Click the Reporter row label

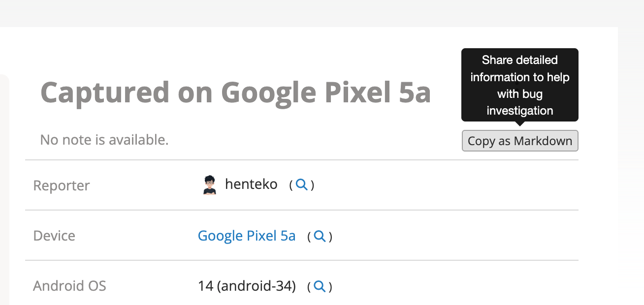click(62, 186)
